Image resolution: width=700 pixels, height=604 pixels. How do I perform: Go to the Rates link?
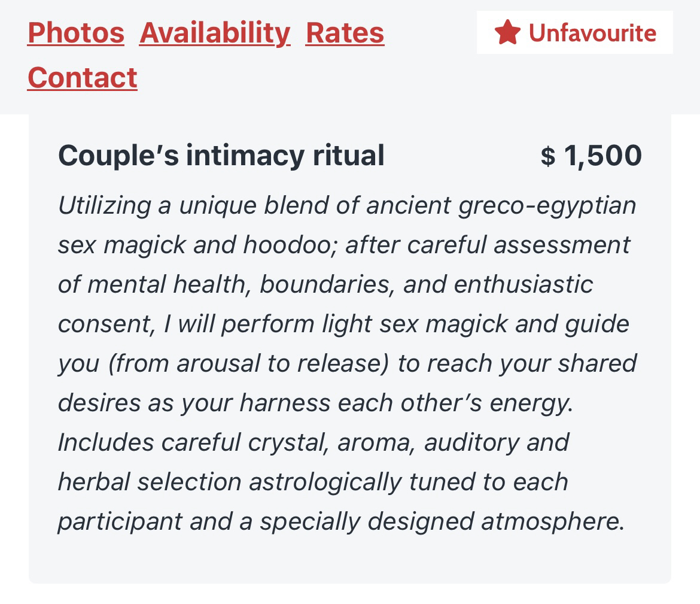coord(345,32)
